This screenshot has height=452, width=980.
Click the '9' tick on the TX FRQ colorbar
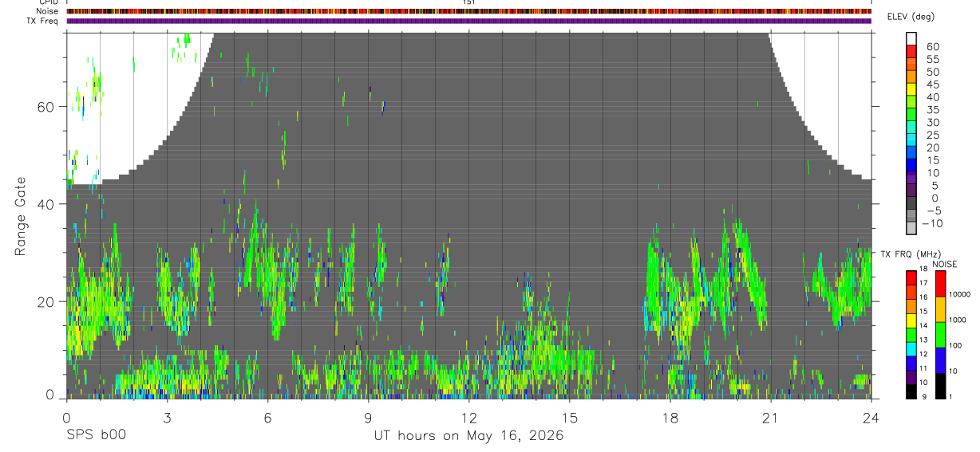[x=924, y=397]
